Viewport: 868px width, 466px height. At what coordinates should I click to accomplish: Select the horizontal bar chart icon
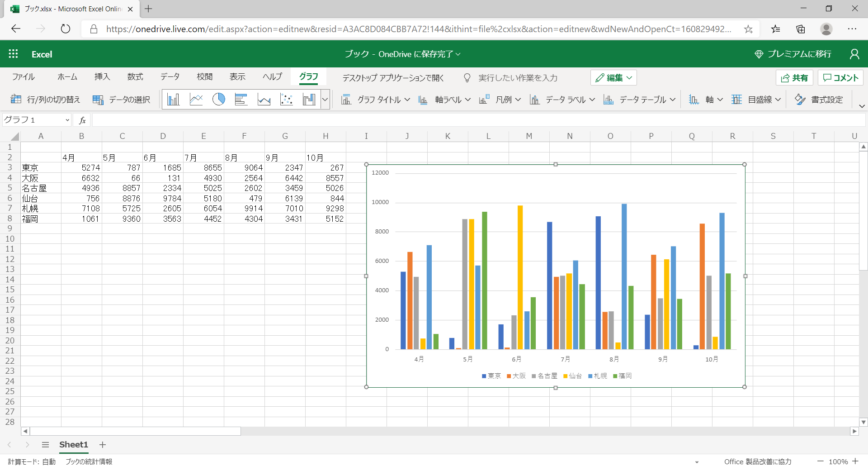(241, 99)
